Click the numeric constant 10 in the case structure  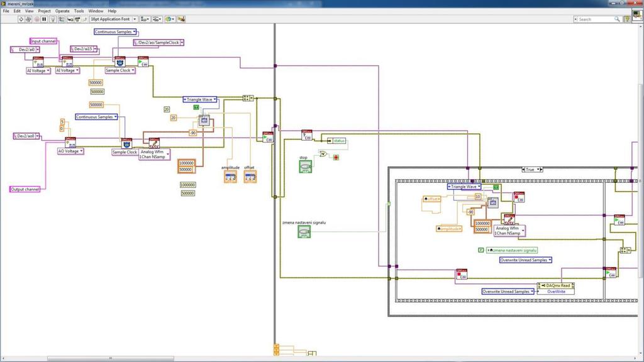[x=478, y=197]
